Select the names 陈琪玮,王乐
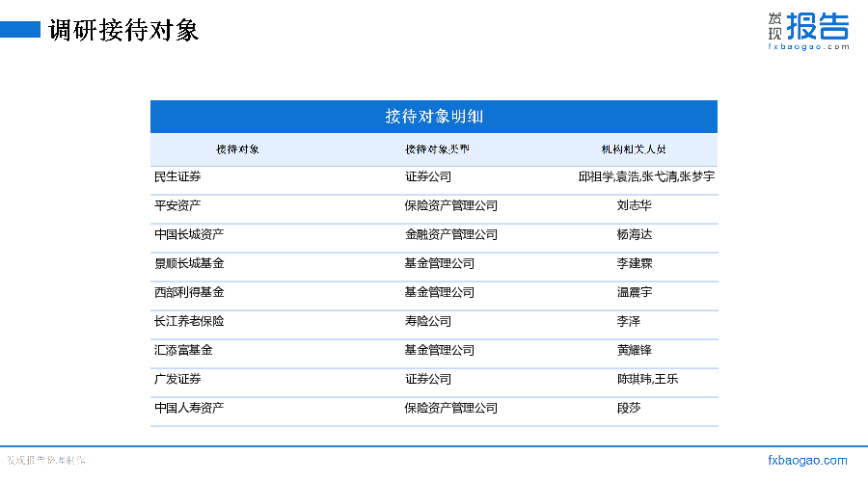The height and width of the screenshot is (482, 868). tap(648, 379)
